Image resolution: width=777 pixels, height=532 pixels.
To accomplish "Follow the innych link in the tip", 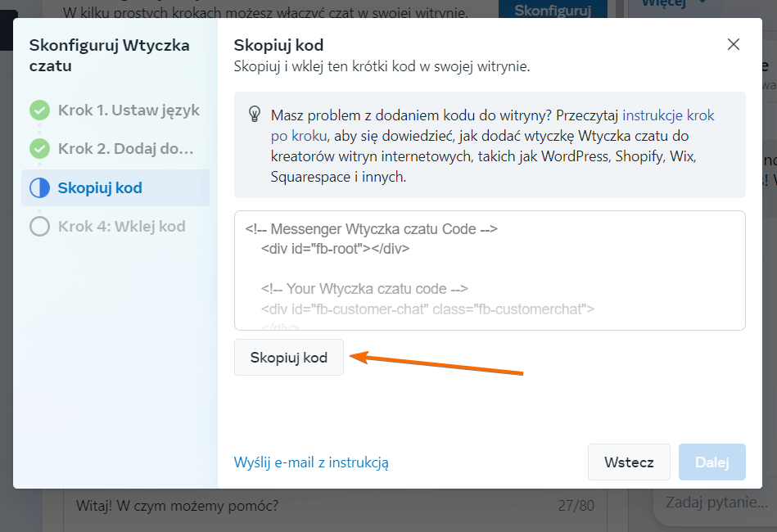I will pyautogui.click(x=382, y=176).
